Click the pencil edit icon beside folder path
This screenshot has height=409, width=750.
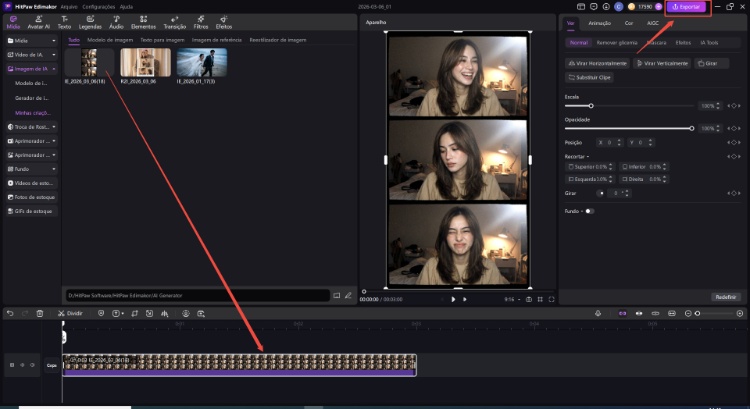(x=348, y=296)
